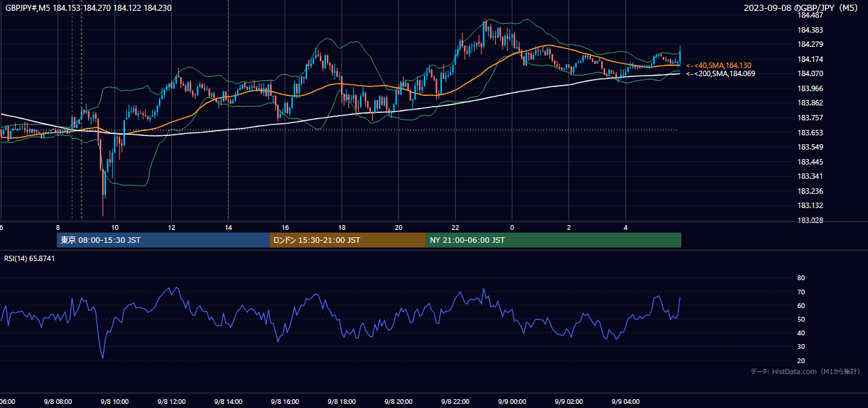Click the 9/8 22:00 bottom time label
868x408 pixels.
coord(454,402)
